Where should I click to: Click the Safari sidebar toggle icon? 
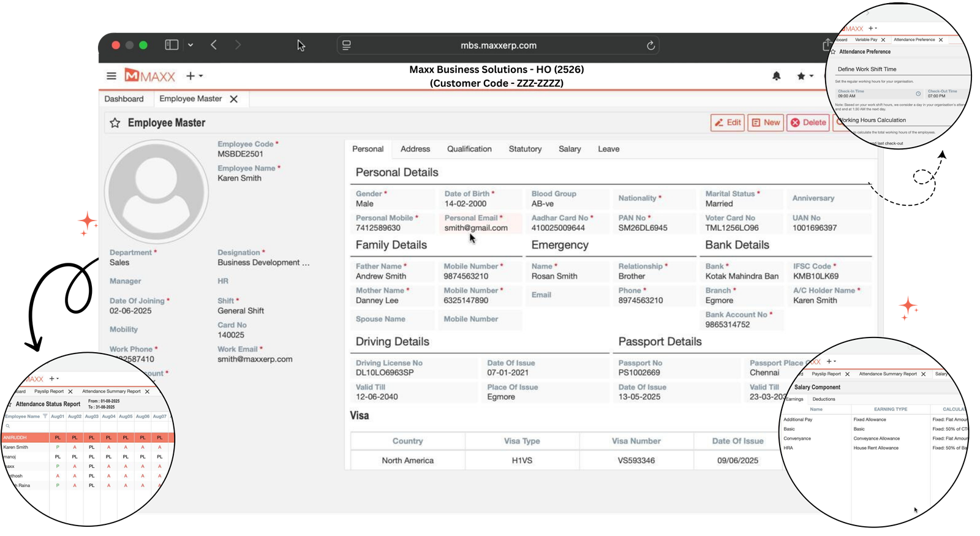pos(171,45)
